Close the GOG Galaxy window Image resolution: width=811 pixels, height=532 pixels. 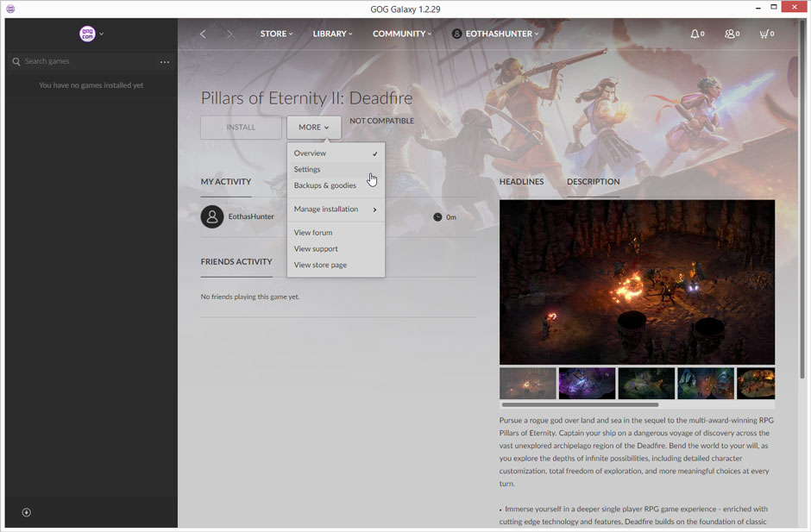(794, 7)
